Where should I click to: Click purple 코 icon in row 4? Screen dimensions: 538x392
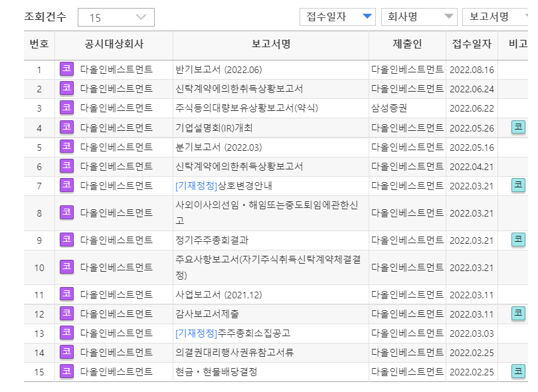point(66,127)
